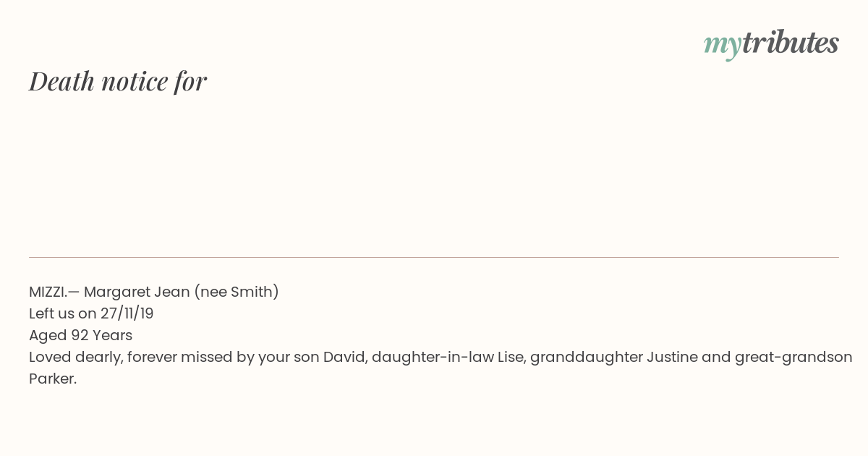868x456 pixels.
Task: Click the "Aged 92 Years" line
Action: [x=81, y=335]
